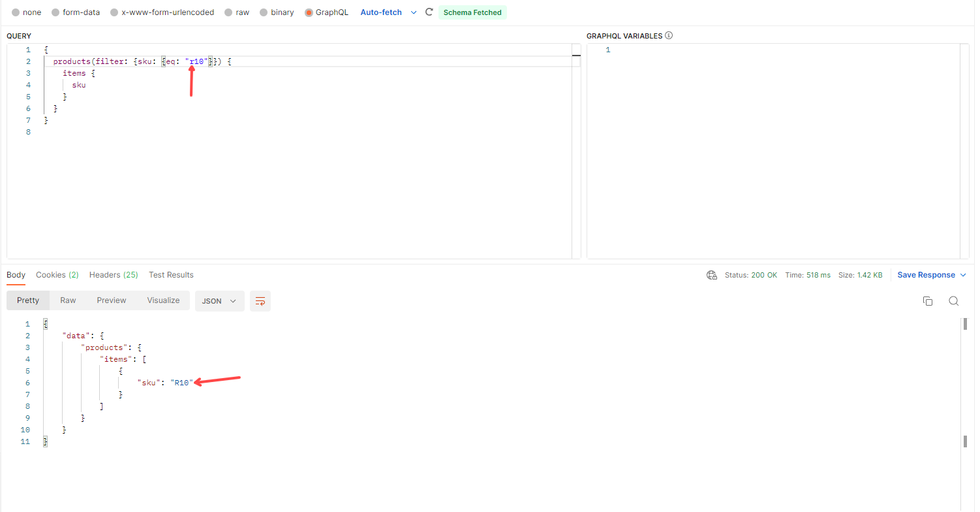Open the Save Response dropdown arrow
Screen dimensions: 980x512
coord(963,275)
